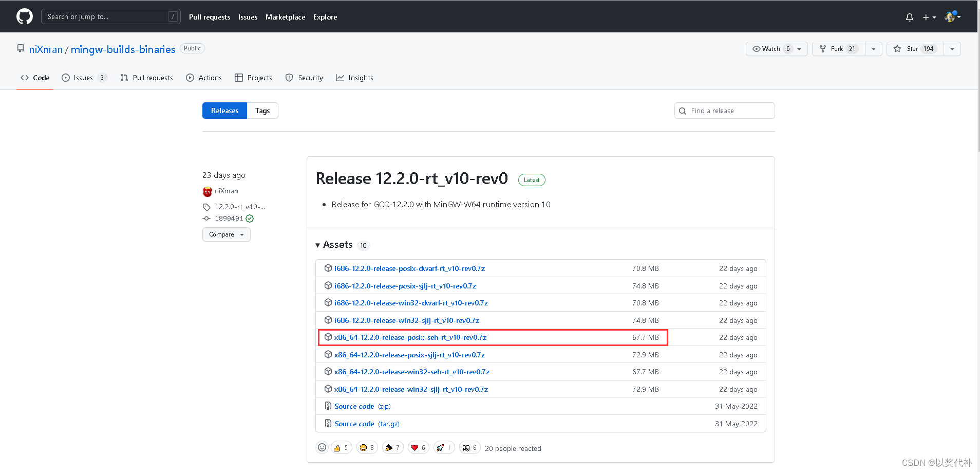Download x86_64 posix-sjlj rev0.7z asset
Viewport: 980px width, 472px height.
(x=409, y=355)
